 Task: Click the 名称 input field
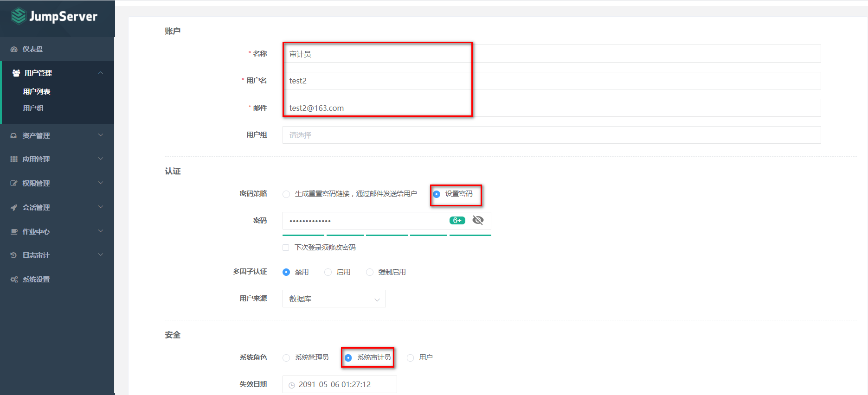point(552,54)
